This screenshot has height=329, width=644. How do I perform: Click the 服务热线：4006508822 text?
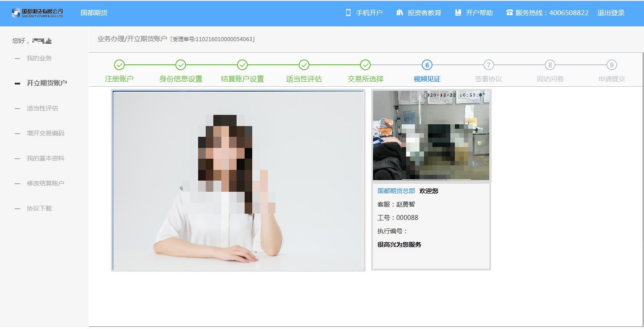tap(552, 13)
